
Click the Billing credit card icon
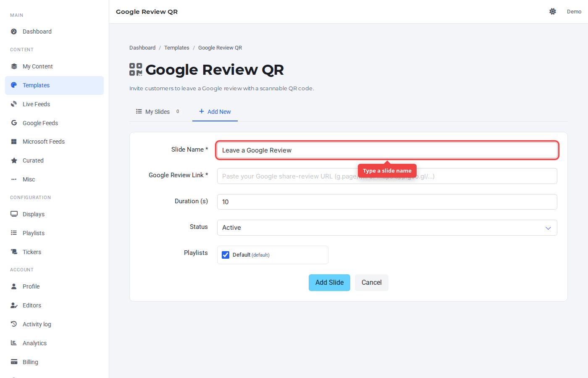(x=14, y=362)
